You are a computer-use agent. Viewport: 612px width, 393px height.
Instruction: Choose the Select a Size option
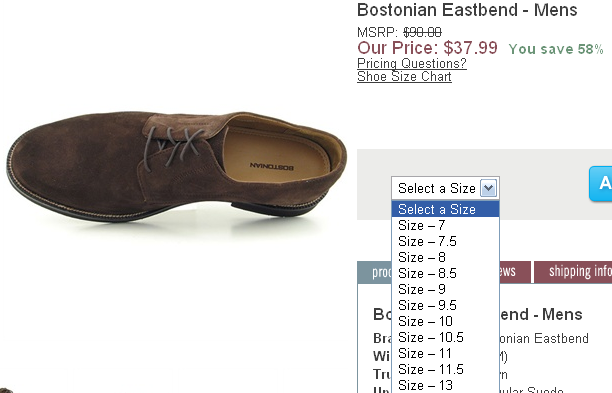tap(445, 209)
